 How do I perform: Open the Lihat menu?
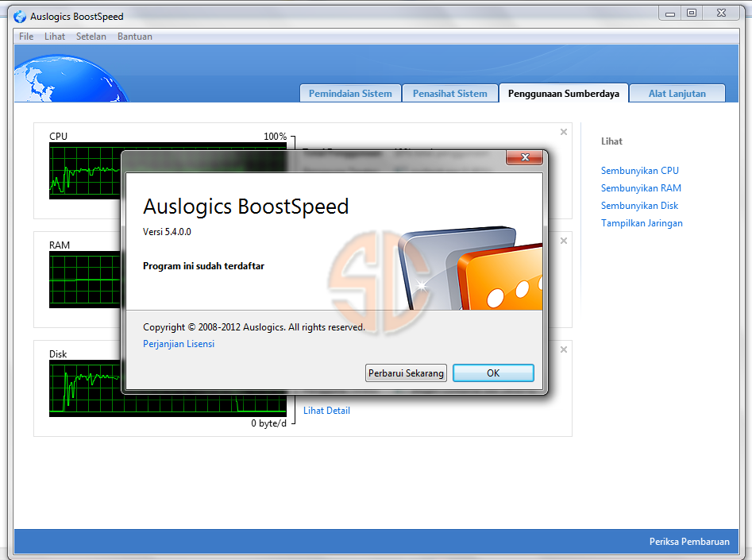(x=55, y=37)
